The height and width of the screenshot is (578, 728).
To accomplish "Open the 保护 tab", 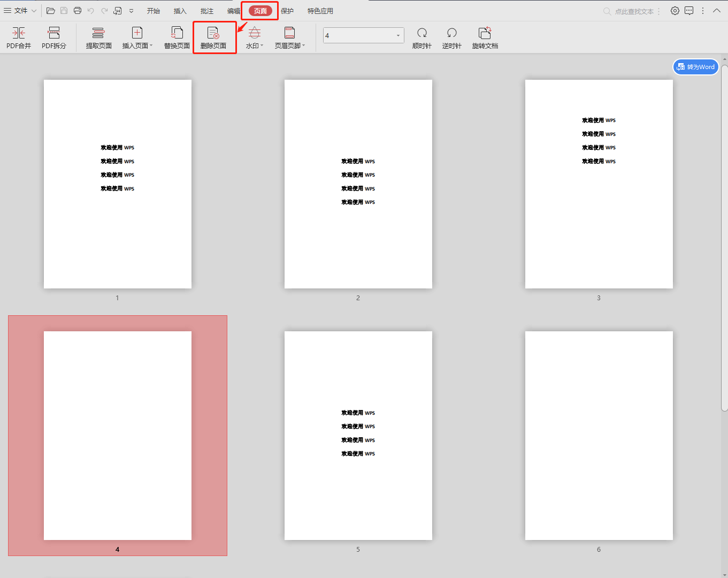I will 287,11.
